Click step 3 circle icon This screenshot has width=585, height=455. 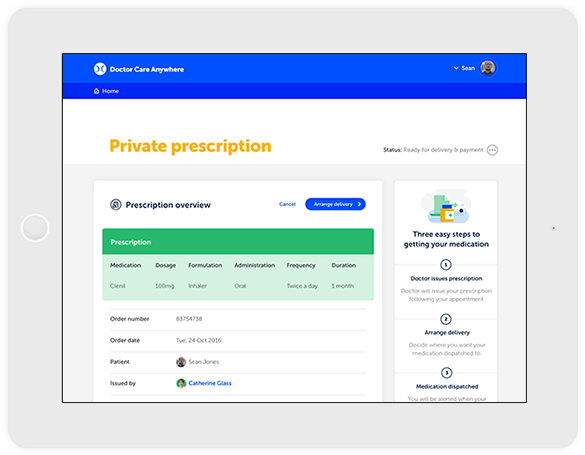446,373
